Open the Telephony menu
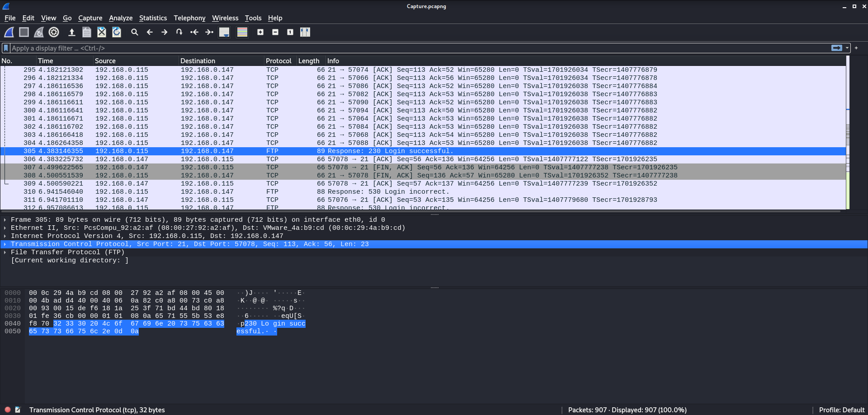Viewport: 868px width, 415px height. click(x=189, y=18)
